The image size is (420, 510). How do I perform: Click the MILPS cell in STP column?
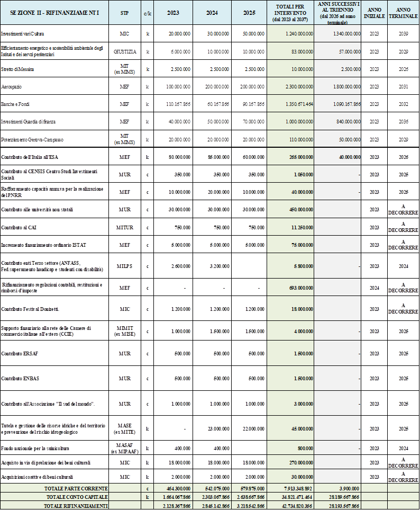124,266
